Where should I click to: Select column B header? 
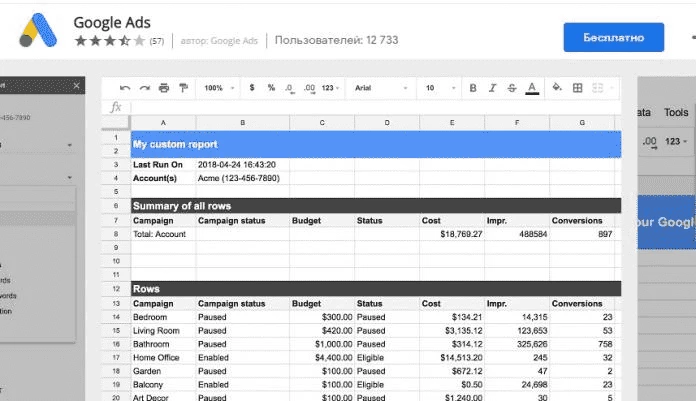coord(242,123)
